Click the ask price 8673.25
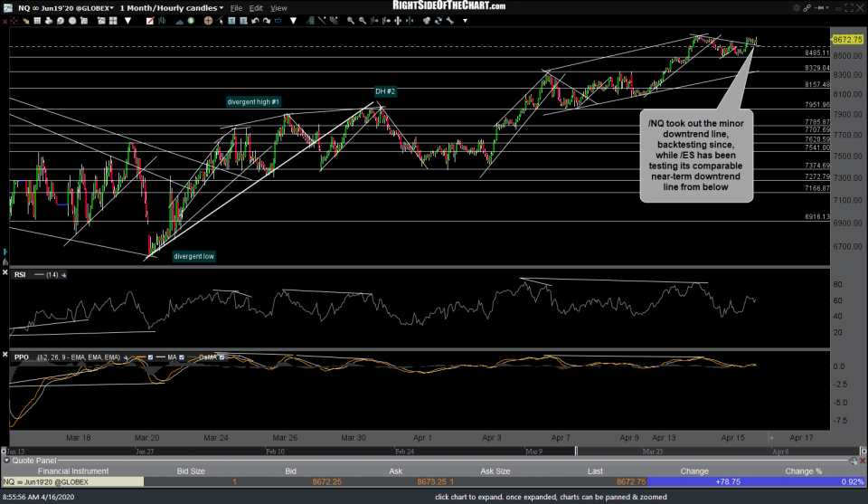Image resolution: width=868 pixels, height=504 pixels. click(431, 482)
